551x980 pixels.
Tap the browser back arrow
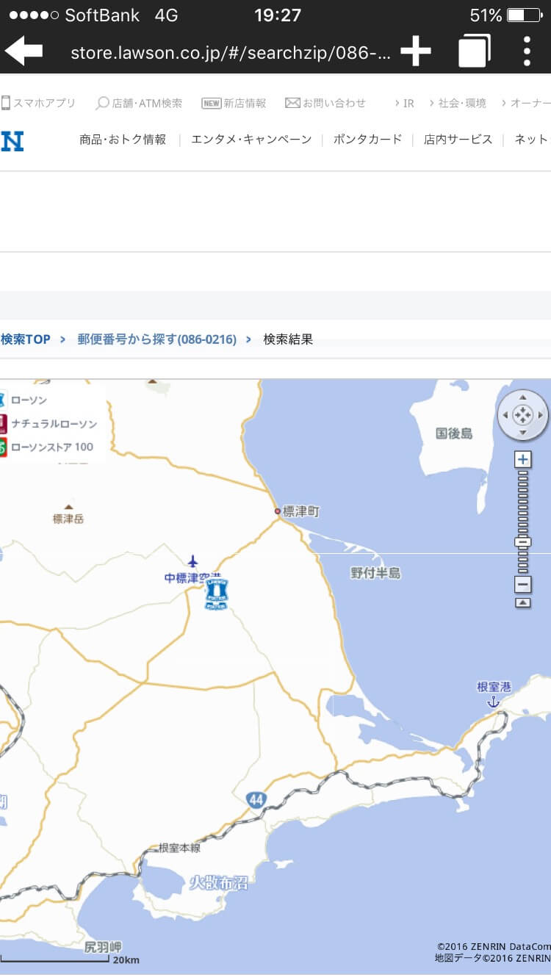[24, 51]
